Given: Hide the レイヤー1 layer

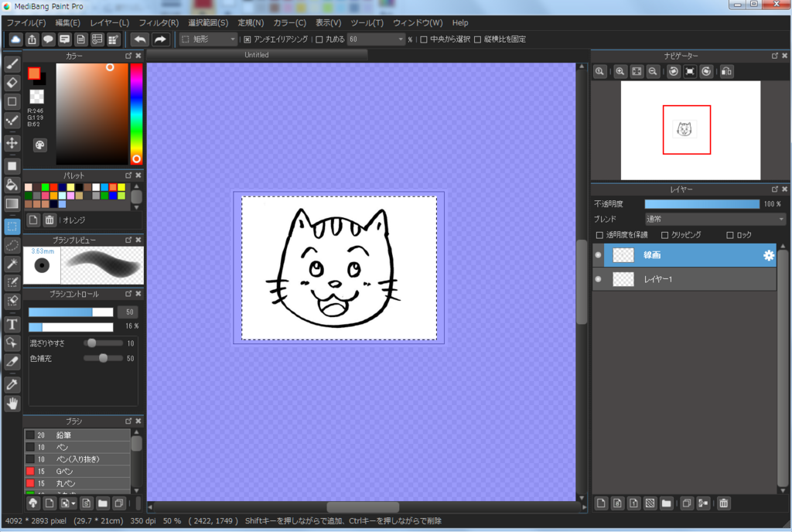Looking at the screenshot, I should click(x=598, y=279).
